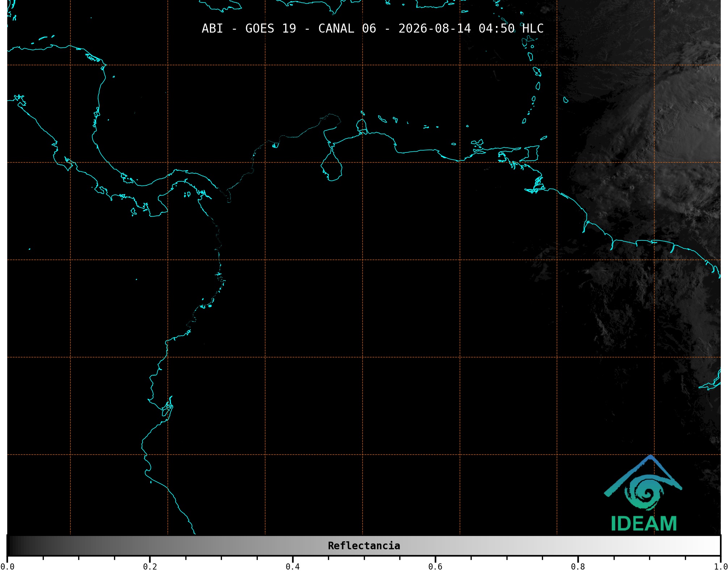Click the date 2026-08-14 in title
The height and width of the screenshot is (571, 728).
[435, 29]
